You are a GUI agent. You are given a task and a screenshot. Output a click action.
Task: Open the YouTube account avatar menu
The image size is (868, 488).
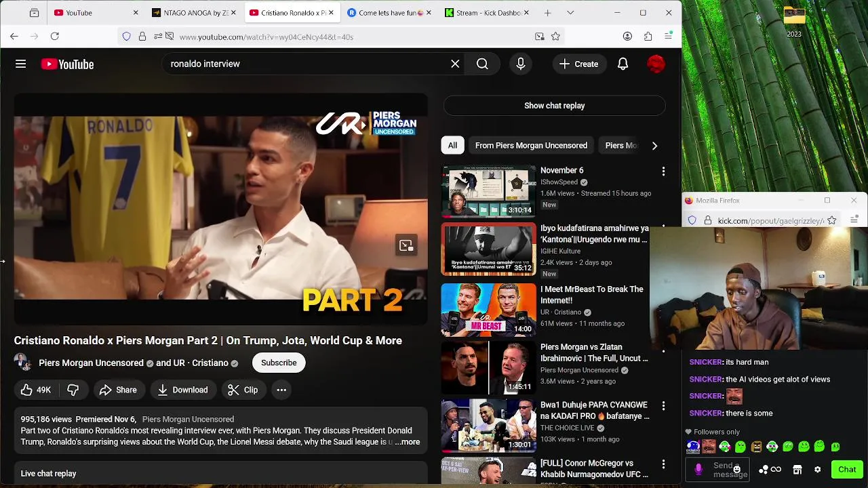tap(656, 64)
